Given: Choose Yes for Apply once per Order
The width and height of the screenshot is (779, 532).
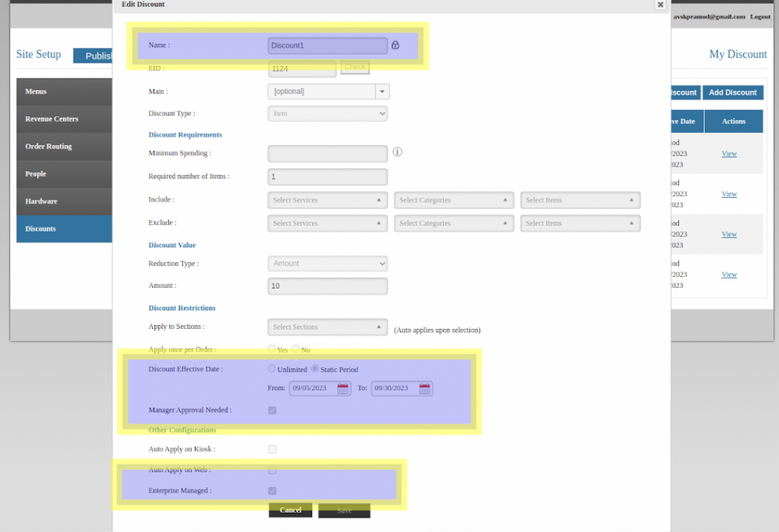Looking at the screenshot, I should click(272, 349).
